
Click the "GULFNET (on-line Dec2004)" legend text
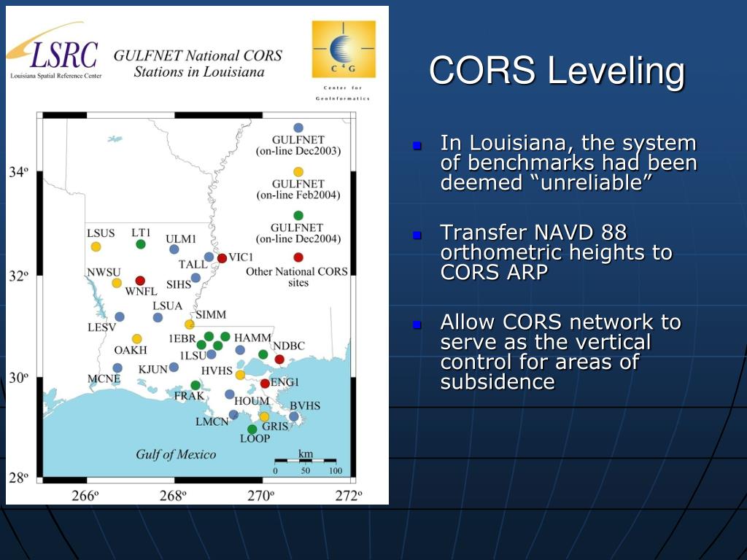(x=298, y=233)
